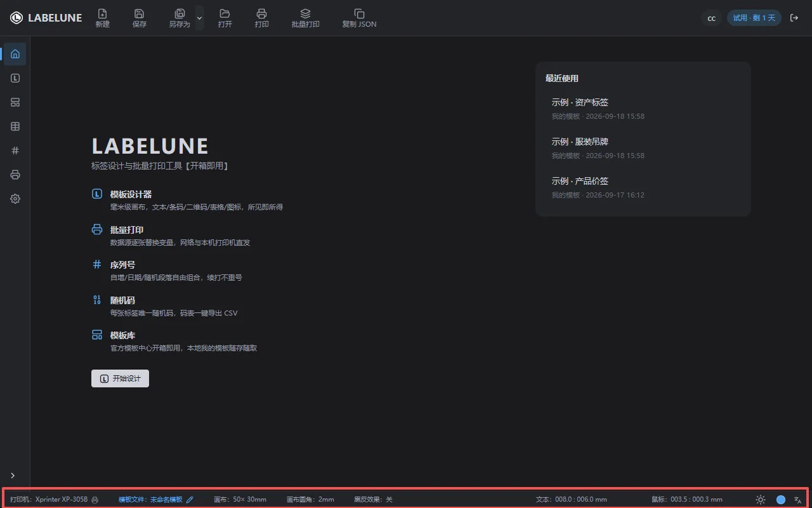Click the 保存 save toolbar button
812x508 pixels.
pos(140,18)
